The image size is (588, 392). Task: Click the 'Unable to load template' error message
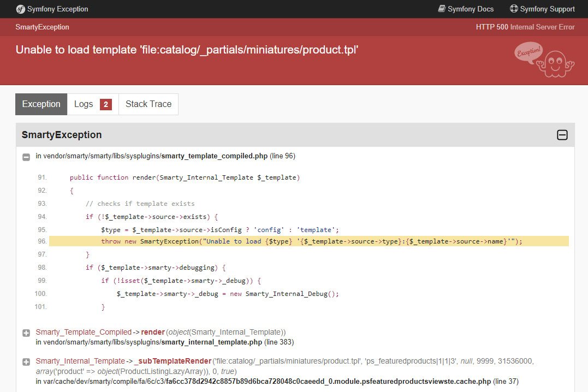coord(187,50)
